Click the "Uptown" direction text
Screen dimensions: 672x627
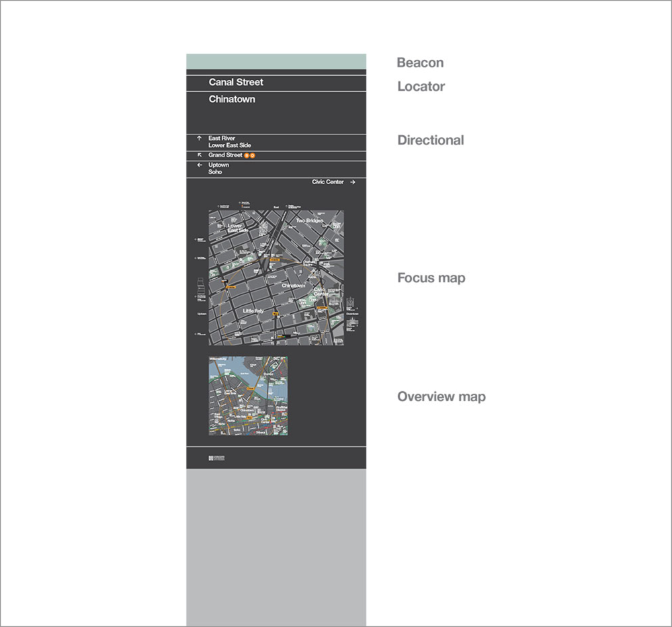click(x=218, y=165)
